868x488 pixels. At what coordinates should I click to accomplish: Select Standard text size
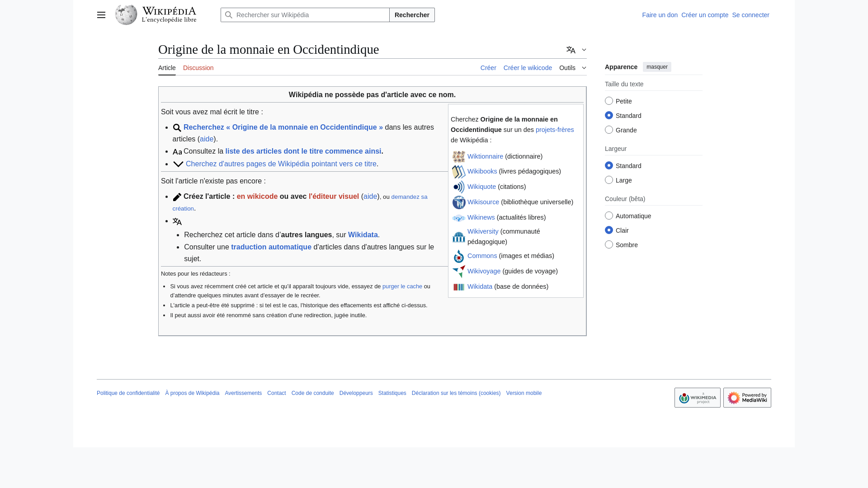609,115
